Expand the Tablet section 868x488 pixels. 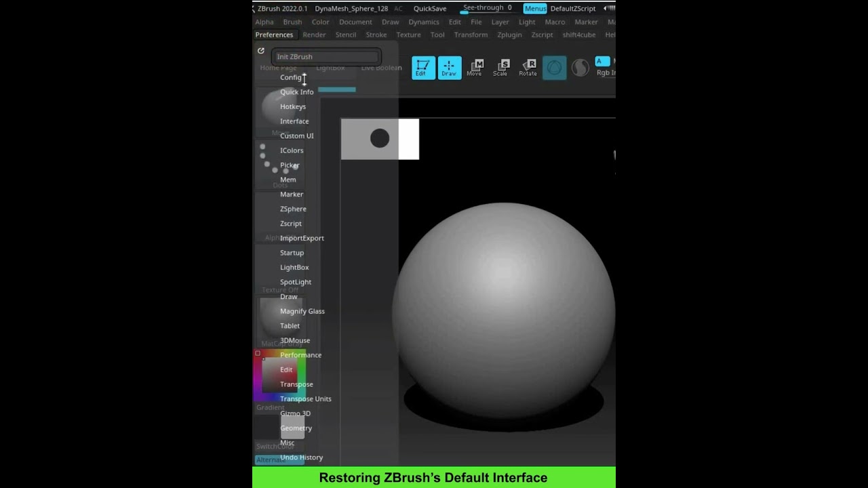coord(290,326)
